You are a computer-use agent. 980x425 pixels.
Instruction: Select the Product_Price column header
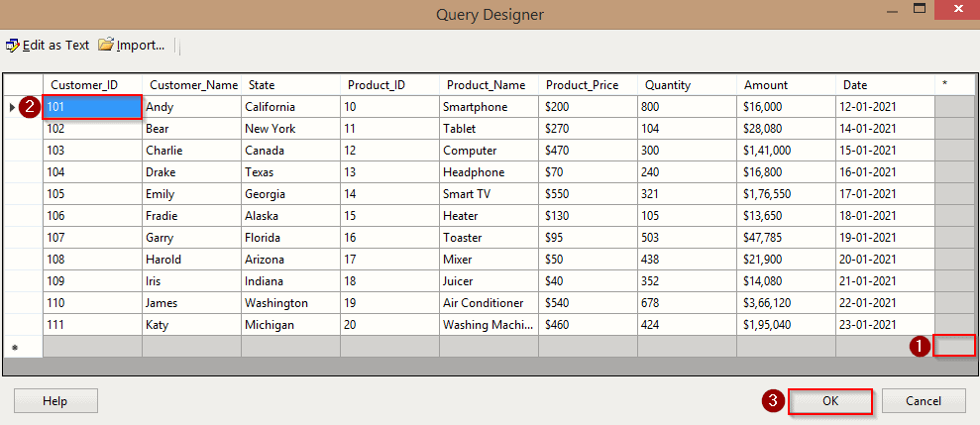tap(589, 85)
